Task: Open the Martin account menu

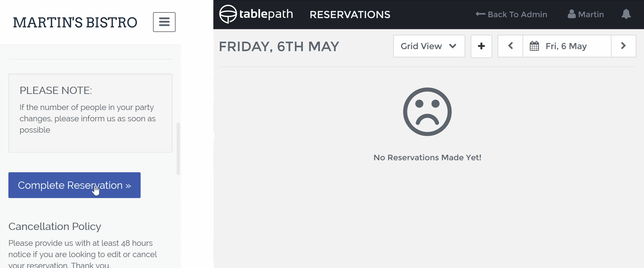Action: [586, 14]
